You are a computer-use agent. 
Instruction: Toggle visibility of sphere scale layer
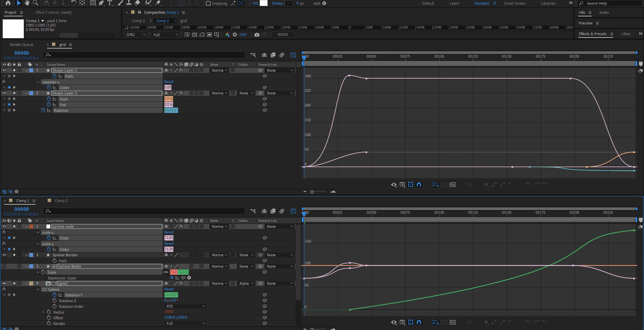pyautogui.click(x=4, y=226)
